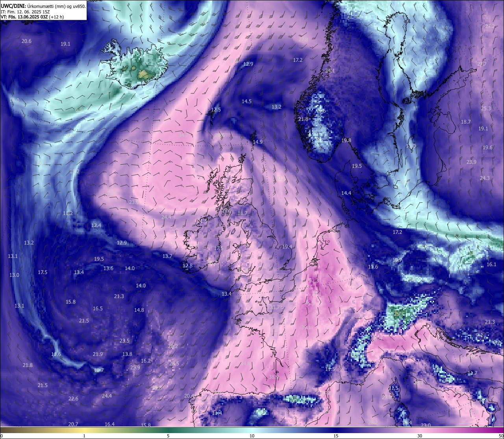Click the 23.5 value label
This screenshot has height=439, width=504.
(x=124, y=341)
